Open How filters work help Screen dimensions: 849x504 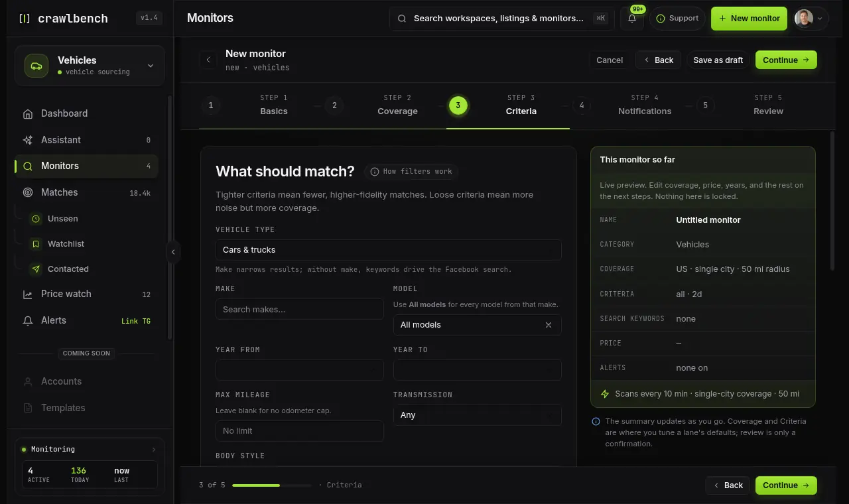(411, 172)
